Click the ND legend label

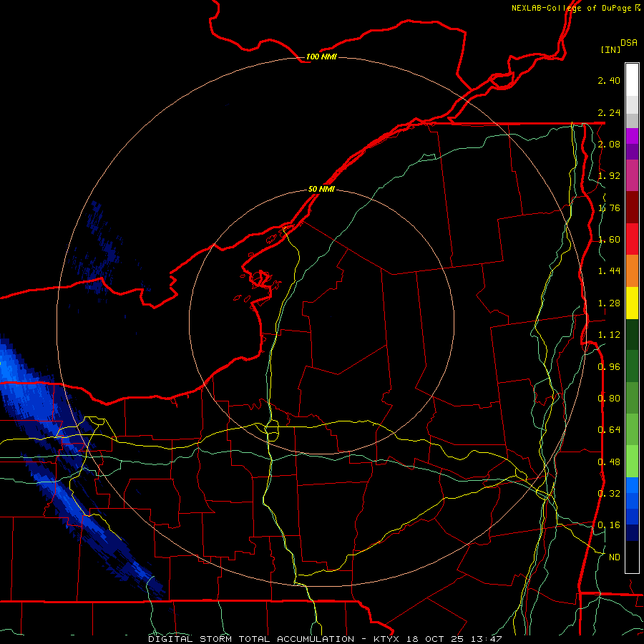(615, 557)
